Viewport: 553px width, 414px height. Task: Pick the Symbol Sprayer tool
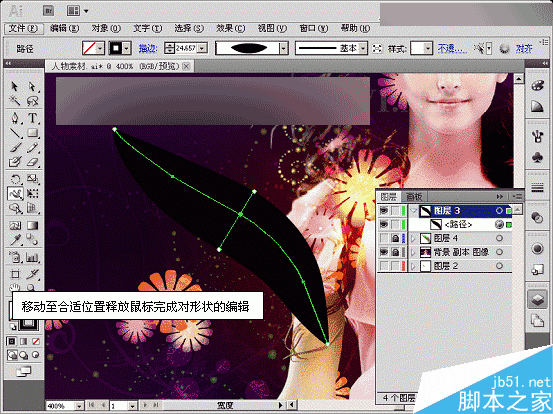pyautogui.click(x=15, y=257)
